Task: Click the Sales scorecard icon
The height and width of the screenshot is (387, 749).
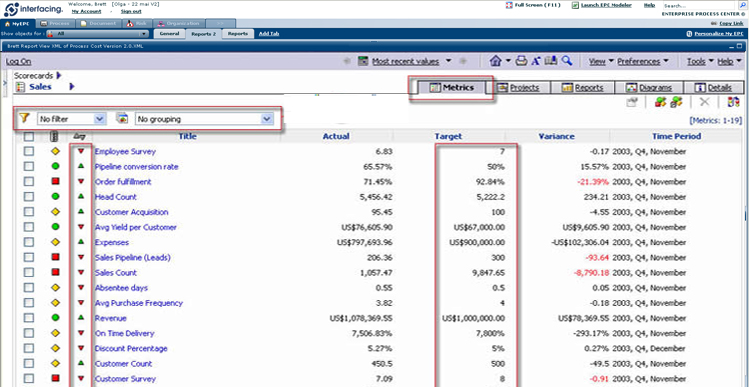Action: 20,87
